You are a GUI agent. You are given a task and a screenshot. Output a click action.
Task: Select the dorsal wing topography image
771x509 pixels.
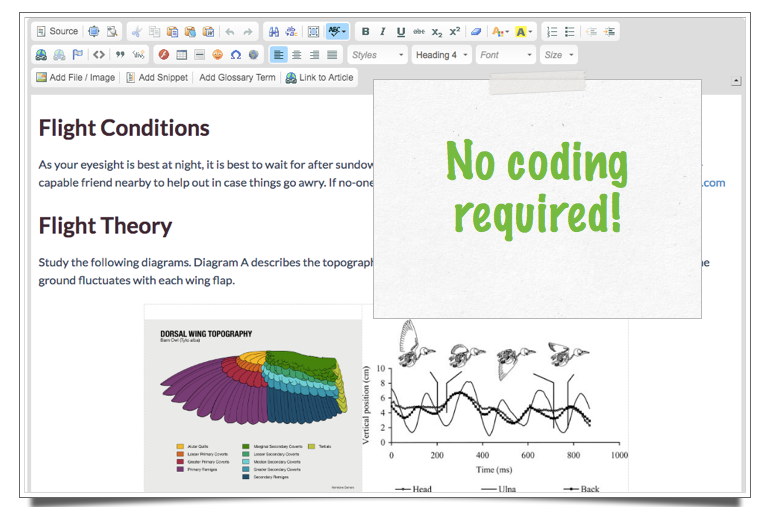click(x=253, y=405)
